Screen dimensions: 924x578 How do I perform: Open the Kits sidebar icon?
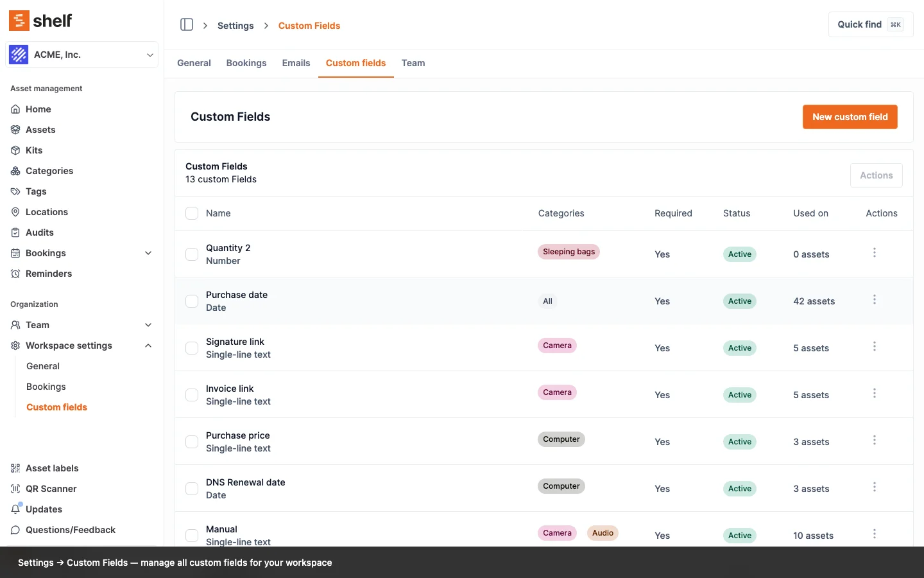pos(15,150)
